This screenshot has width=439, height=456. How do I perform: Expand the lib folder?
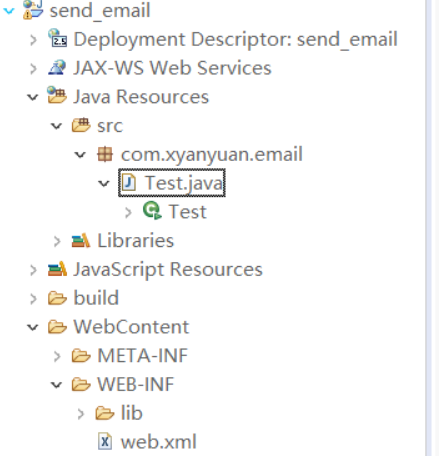pyautogui.click(x=81, y=414)
